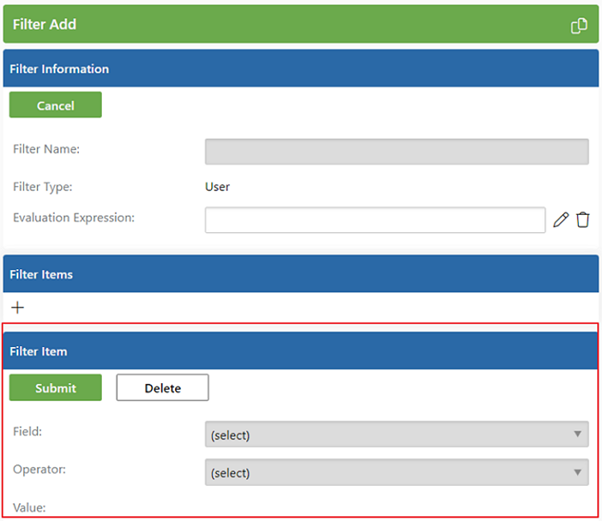The image size is (602, 521).
Task: Click the 'Evaluation Expression:' label
Action: [x=74, y=218]
